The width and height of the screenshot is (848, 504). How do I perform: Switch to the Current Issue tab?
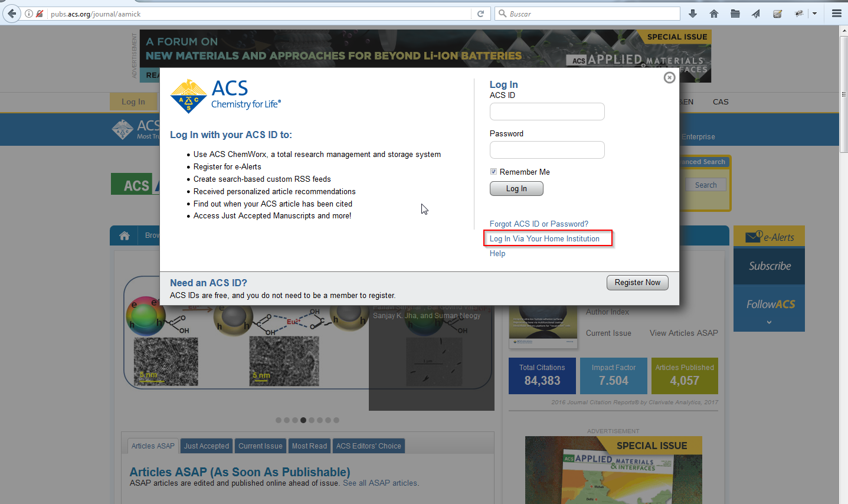[x=260, y=446]
